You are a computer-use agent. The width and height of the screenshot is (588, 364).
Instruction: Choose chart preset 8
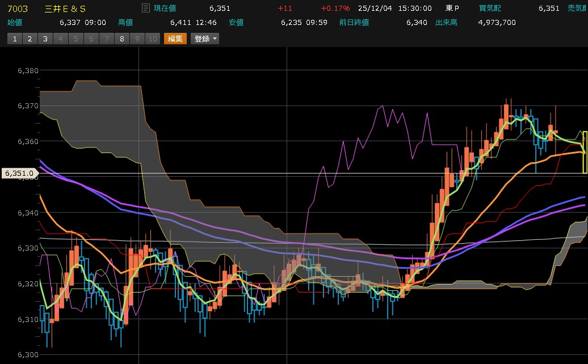click(121, 39)
